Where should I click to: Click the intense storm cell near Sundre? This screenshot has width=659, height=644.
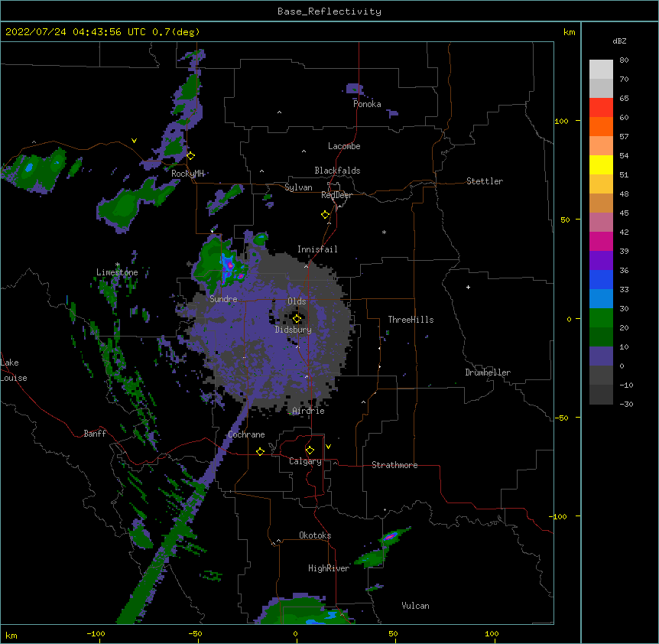point(229,265)
